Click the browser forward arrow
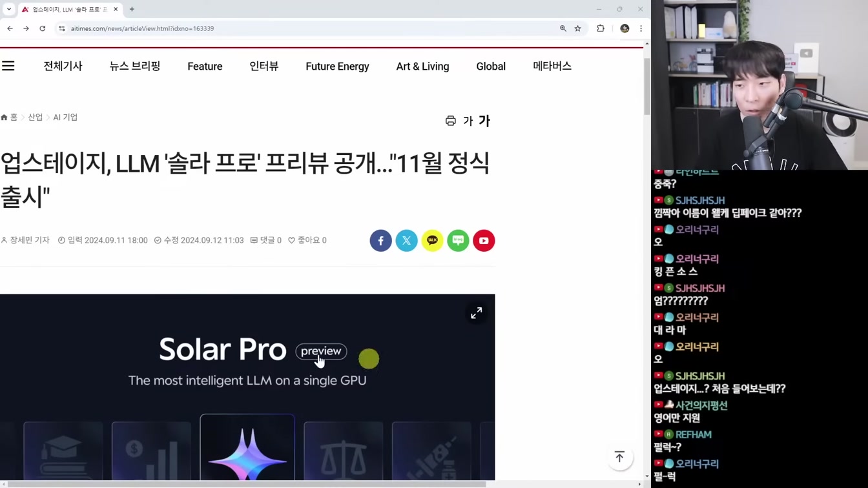 point(26,28)
